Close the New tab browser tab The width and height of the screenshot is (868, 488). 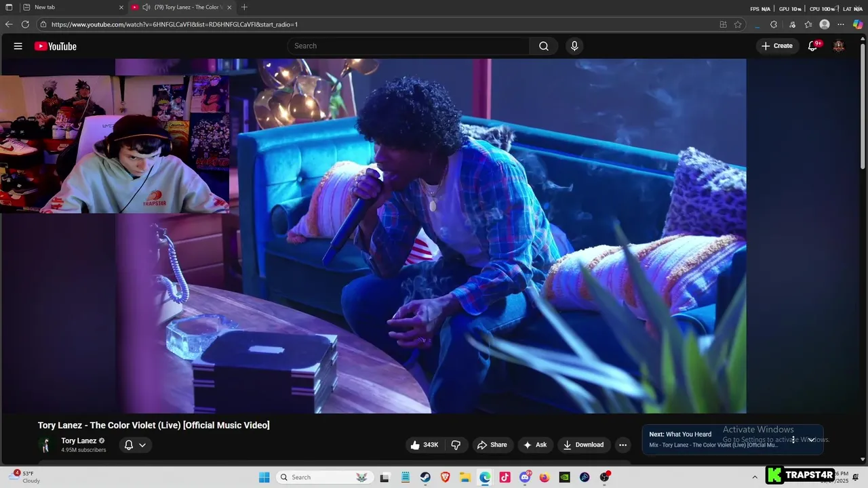click(121, 7)
